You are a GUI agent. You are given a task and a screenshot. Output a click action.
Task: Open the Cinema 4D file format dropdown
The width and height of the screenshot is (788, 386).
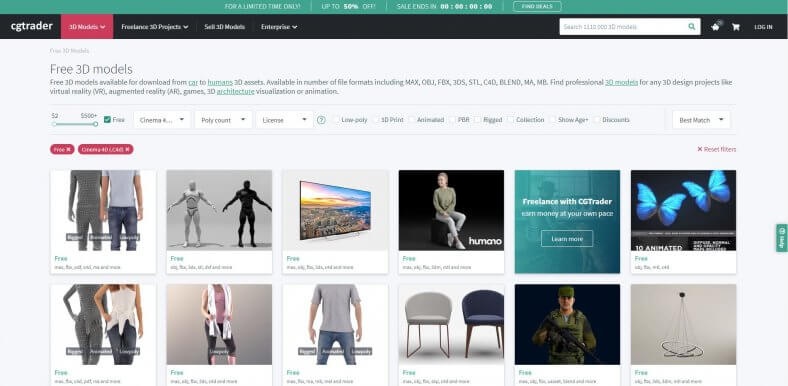pos(162,120)
